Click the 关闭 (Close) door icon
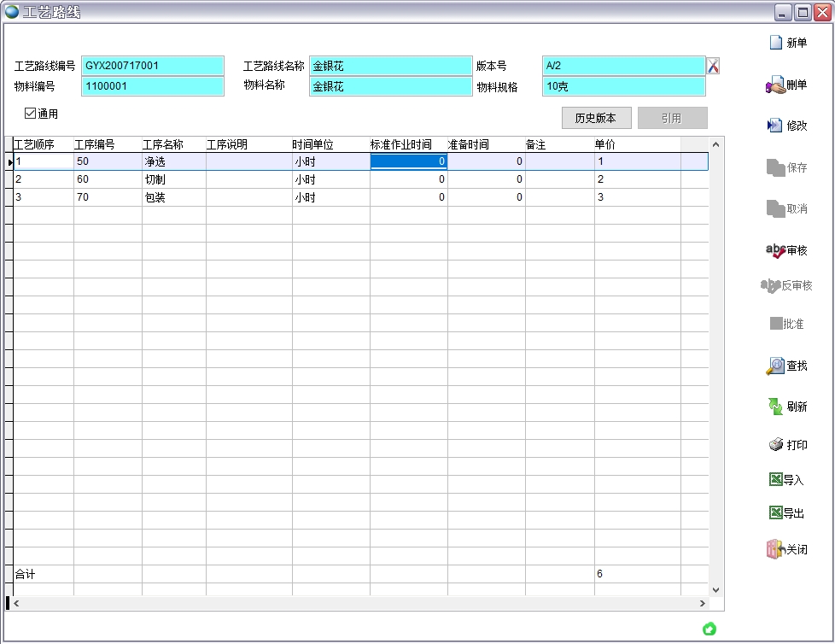 pyautogui.click(x=775, y=549)
